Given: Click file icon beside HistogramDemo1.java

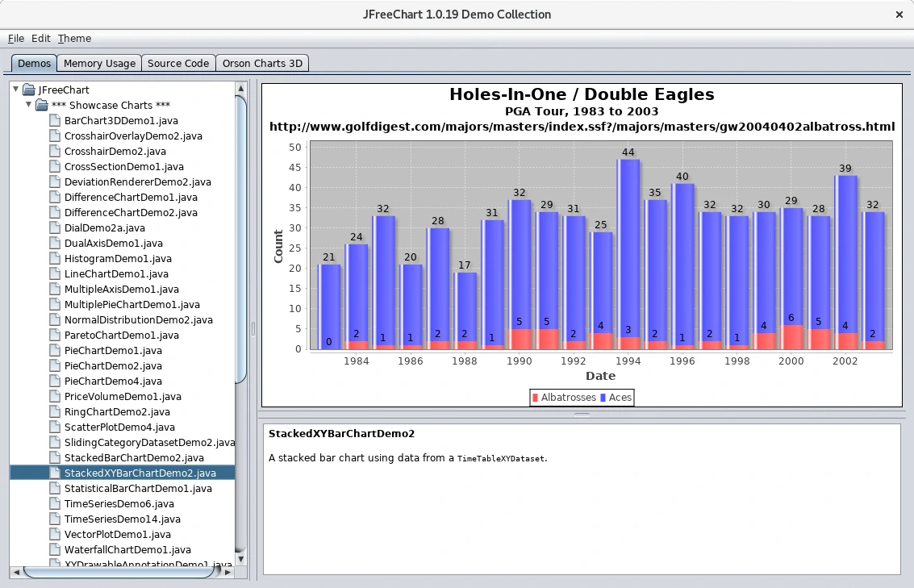Looking at the screenshot, I should click(x=55, y=258).
